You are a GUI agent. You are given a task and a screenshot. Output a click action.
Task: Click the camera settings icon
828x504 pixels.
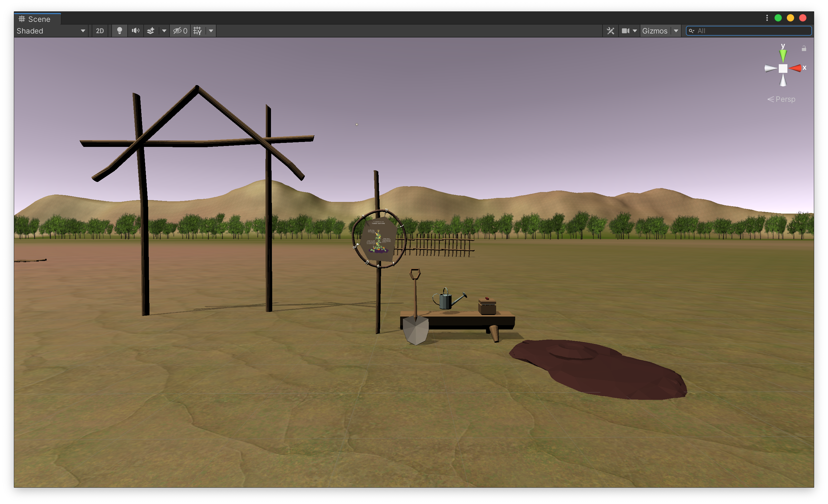(625, 30)
